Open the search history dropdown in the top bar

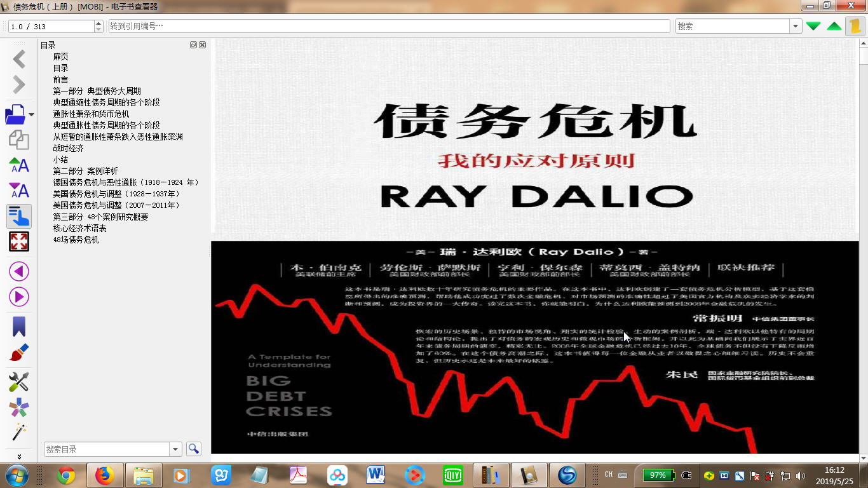tap(796, 26)
